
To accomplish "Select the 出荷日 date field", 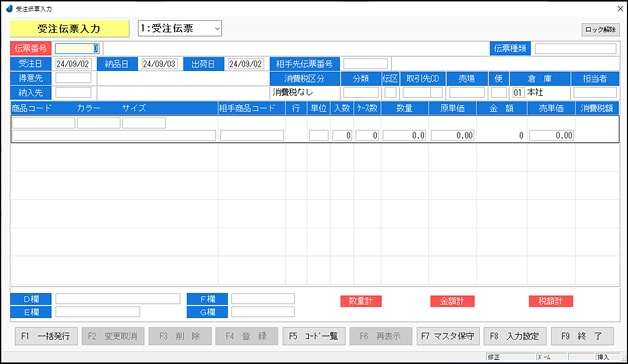I will 246,64.
